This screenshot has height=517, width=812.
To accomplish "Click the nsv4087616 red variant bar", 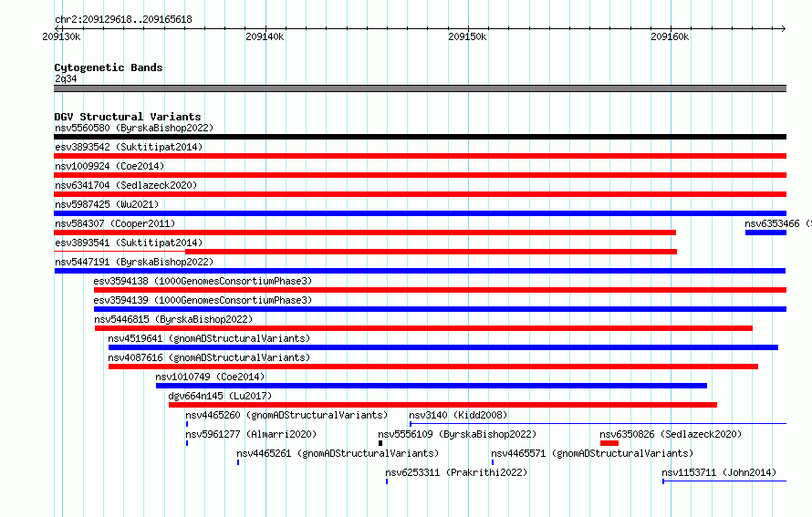I will [433, 367].
